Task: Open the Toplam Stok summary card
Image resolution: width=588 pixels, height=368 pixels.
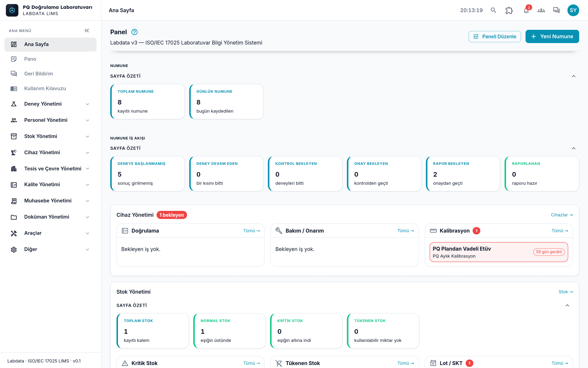Action: (x=153, y=331)
